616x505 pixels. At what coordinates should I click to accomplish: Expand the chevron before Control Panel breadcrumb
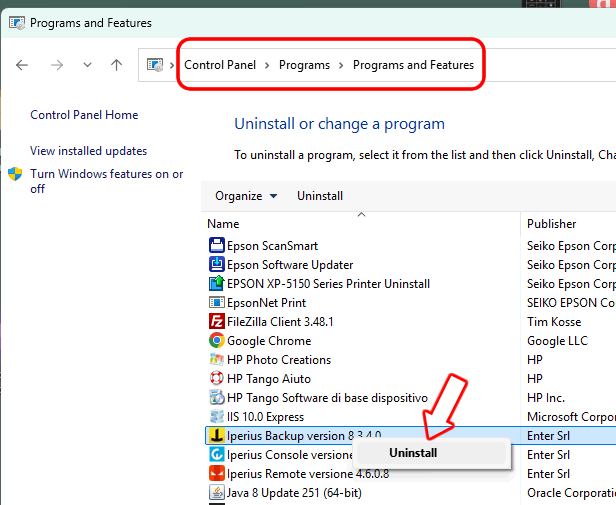(172, 65)
